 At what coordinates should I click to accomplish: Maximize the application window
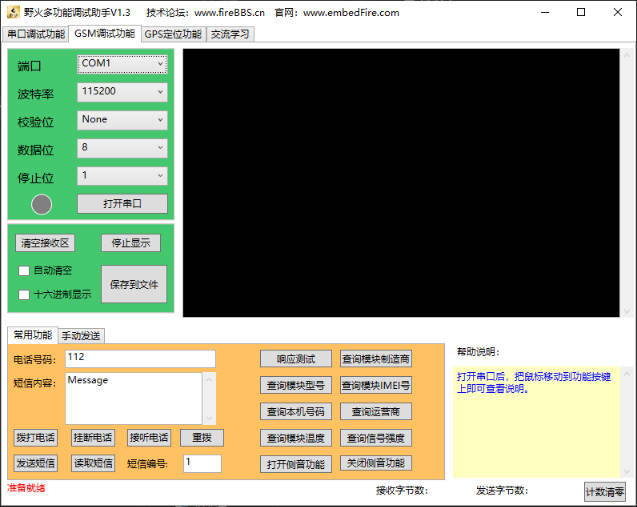[581, 12]
